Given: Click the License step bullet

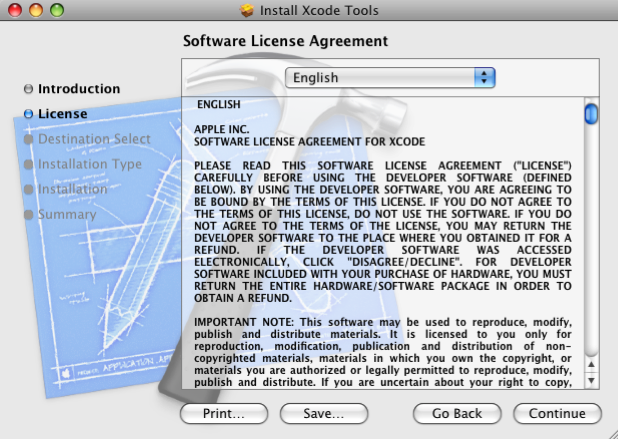Looking at the screenshot, I should tap(29, 114).
